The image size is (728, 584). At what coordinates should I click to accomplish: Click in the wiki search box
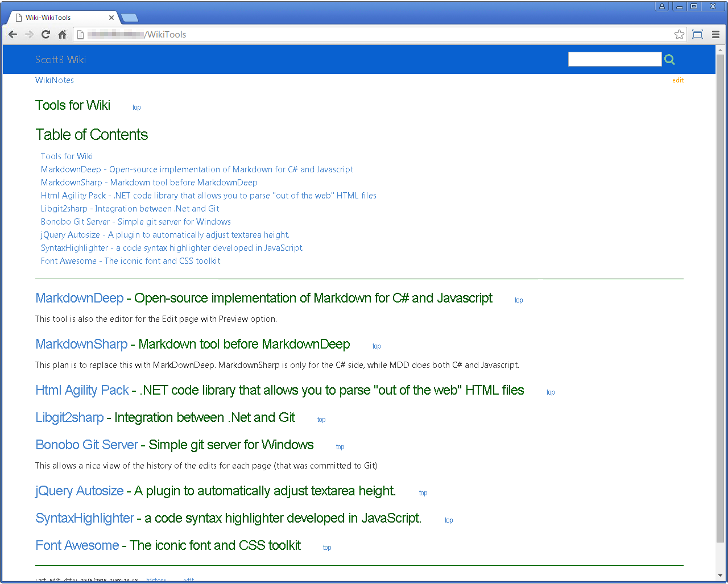pos(614,59)
